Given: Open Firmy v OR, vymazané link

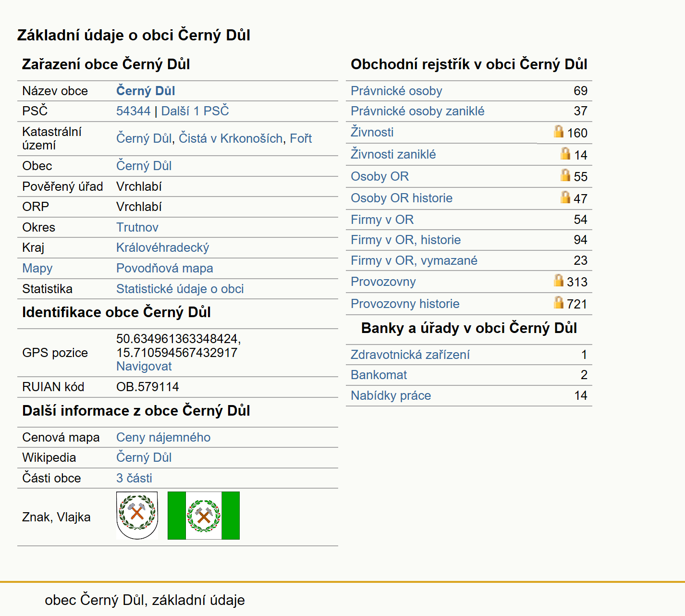Looking at the screenshot, I should (414, 260).
